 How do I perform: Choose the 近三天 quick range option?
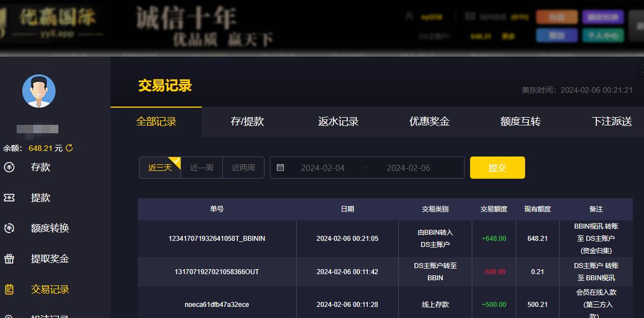(x=160, y=168)
